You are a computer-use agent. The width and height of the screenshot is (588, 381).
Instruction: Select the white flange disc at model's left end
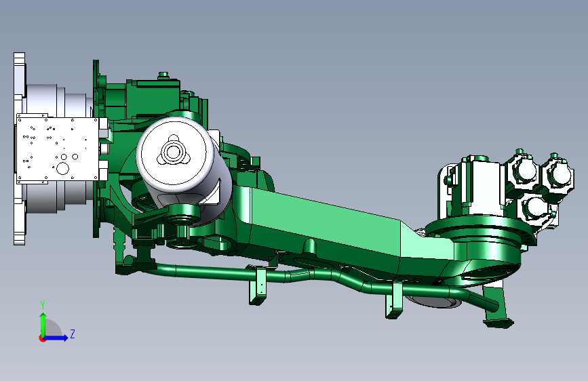pos(20,149)
